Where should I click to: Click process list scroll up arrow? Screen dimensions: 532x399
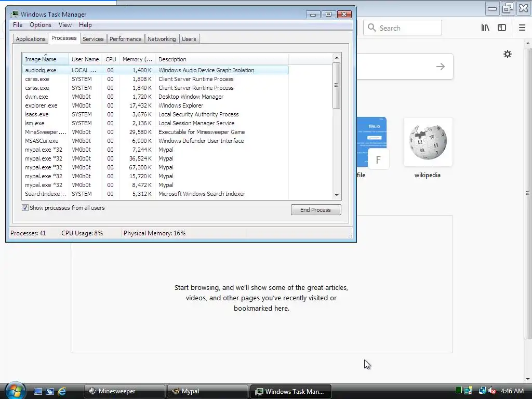tap(337, 58)
